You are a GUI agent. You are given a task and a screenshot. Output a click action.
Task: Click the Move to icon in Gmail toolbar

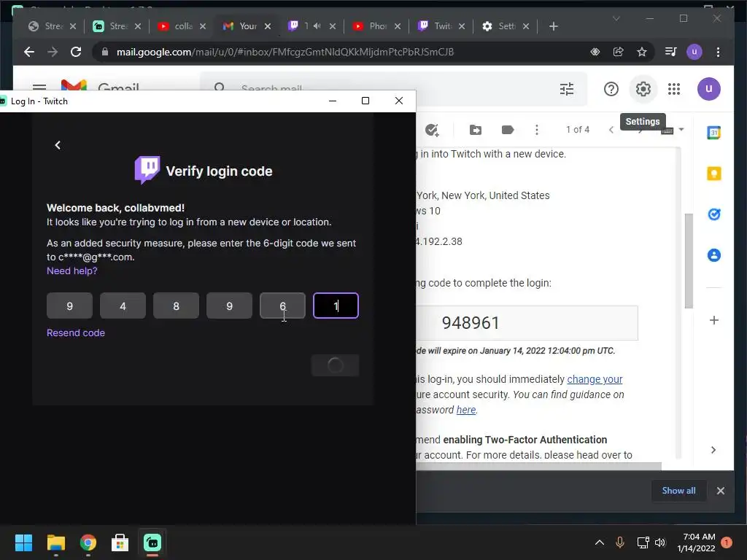click(476, 130)
